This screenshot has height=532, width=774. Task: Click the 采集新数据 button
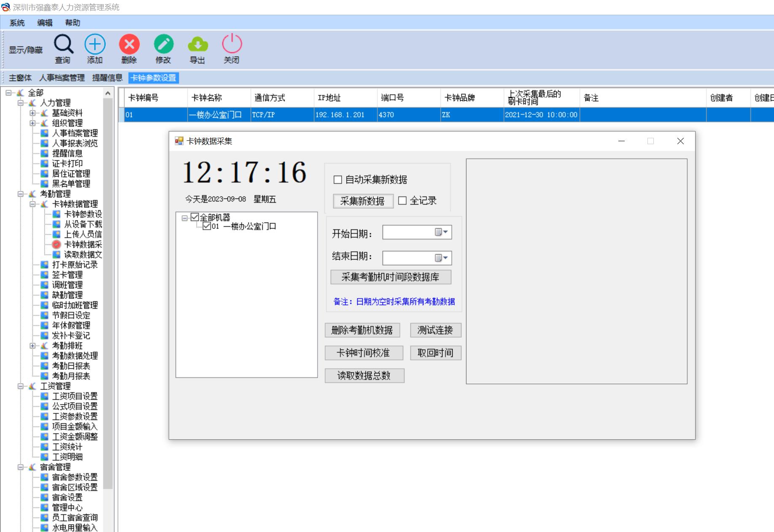pyautogui.click(x=363, y=201)
